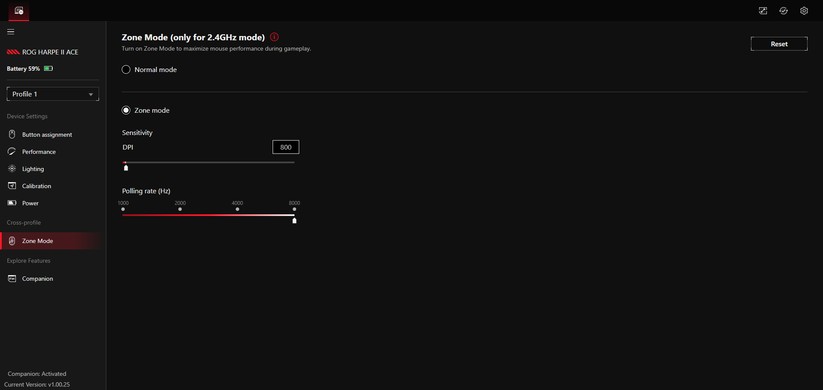The image size is (823, 390).
Task: Select the Normal mode radio button
Action: click(126, 69)
